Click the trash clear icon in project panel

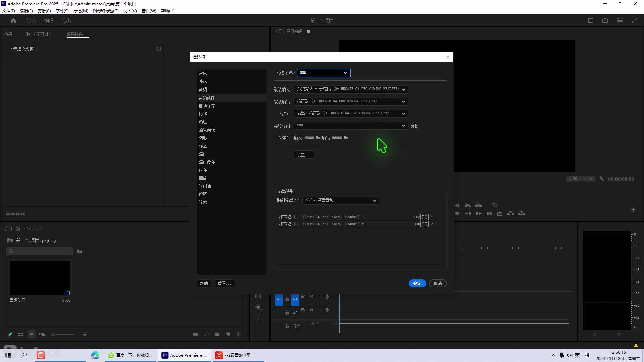(239, 334)
